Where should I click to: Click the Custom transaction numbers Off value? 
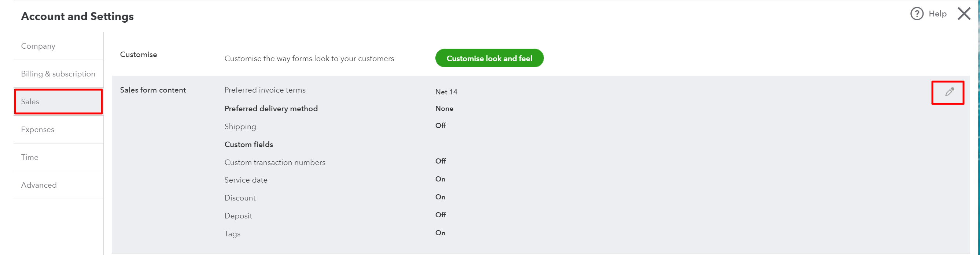point(441,161)
